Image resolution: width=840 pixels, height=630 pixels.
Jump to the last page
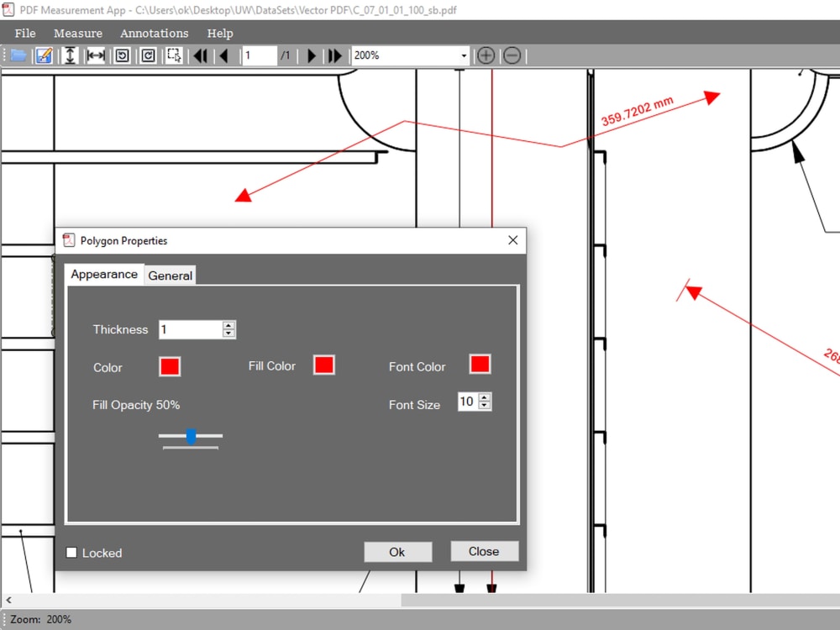coord(335,55)
